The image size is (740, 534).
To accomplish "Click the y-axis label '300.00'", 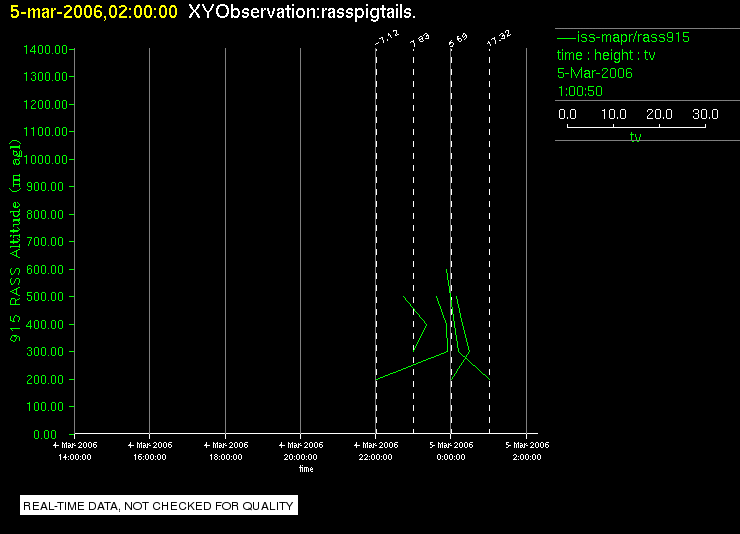I will click(x=45, y=351).
